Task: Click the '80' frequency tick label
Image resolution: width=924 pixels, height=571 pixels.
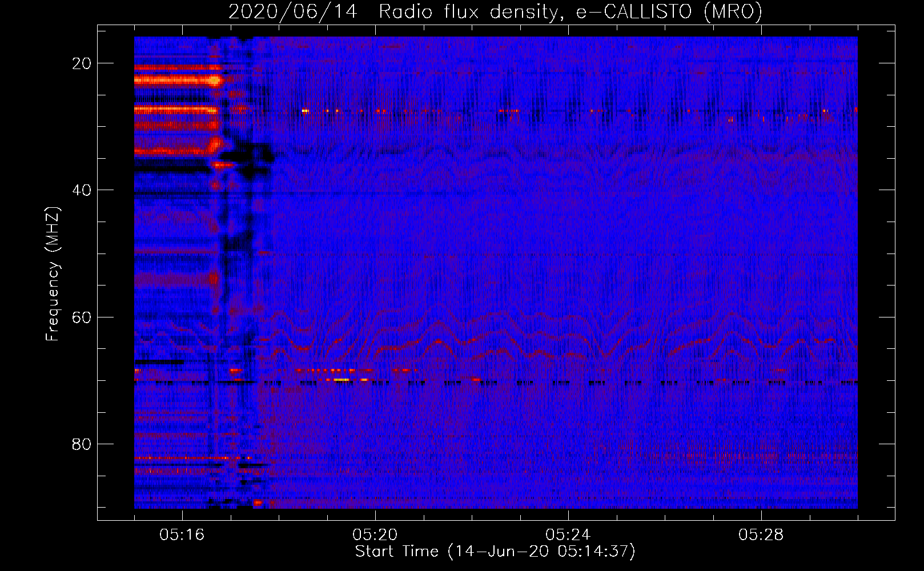Action: [x=82, y=444]
